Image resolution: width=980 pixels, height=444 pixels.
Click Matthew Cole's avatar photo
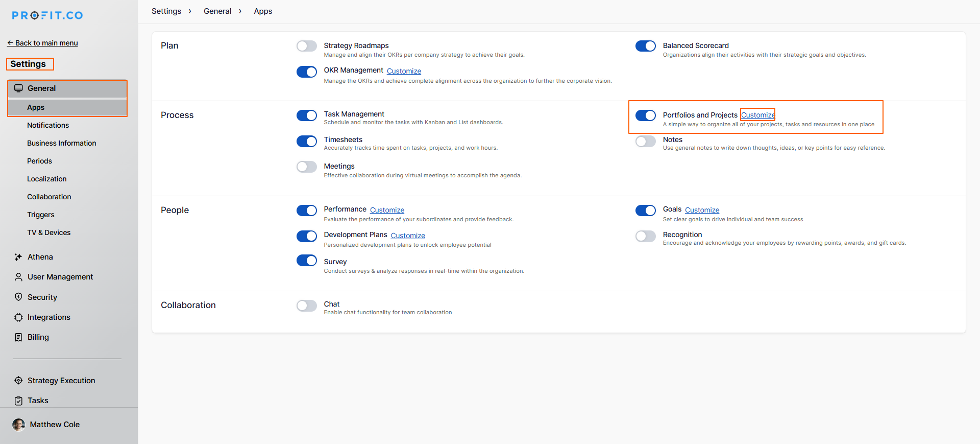pos(18,425)
